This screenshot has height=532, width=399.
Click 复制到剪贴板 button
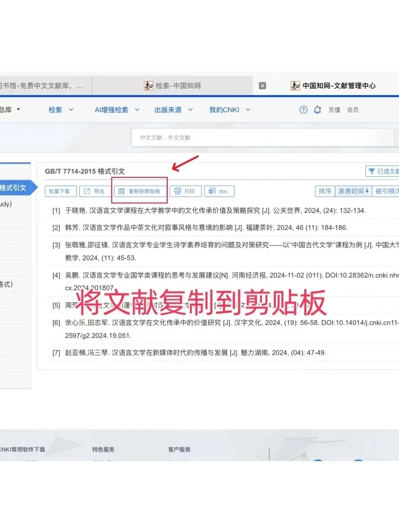[x=140, y=191]
